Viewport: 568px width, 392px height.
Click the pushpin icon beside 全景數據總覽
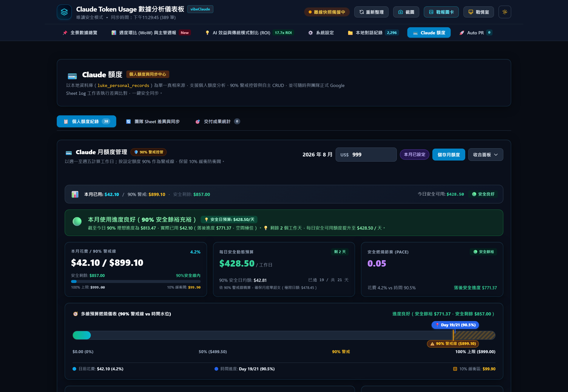point(65,33)
